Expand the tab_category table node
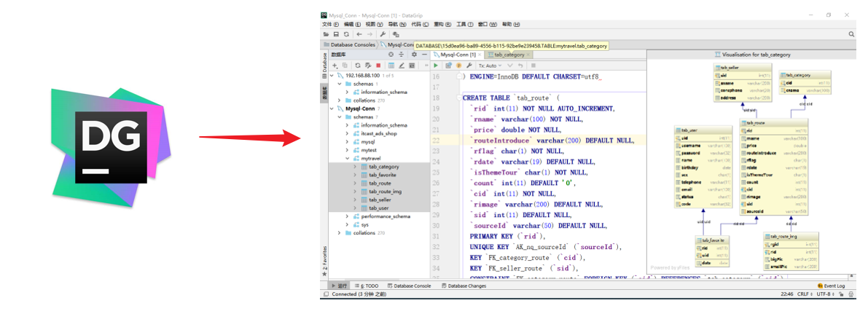 pos(355,167)
